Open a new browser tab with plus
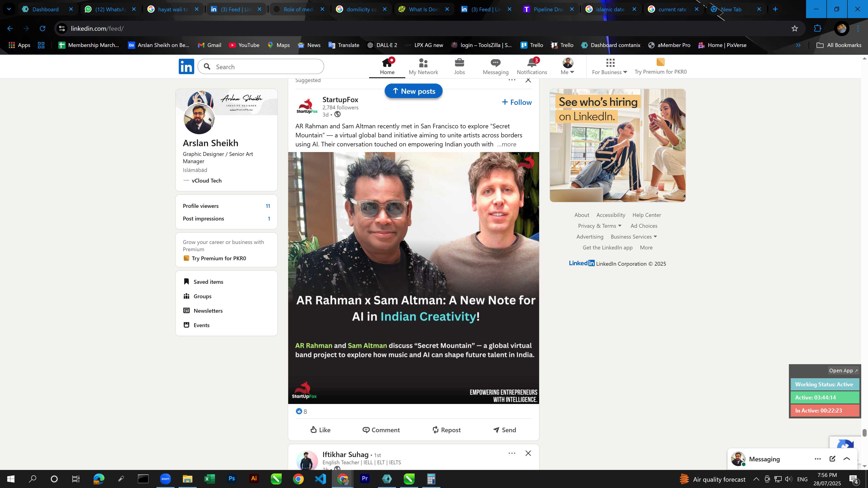 pos(775,9)
